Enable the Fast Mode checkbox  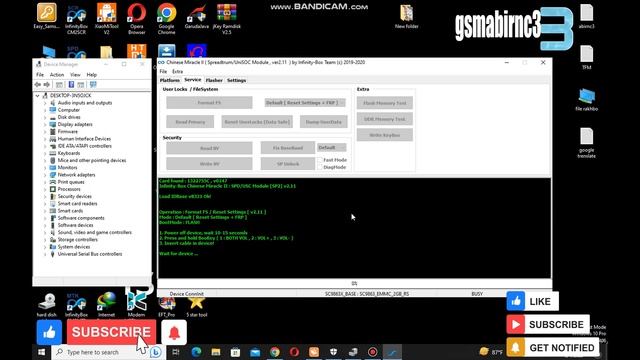pos(320,160)
